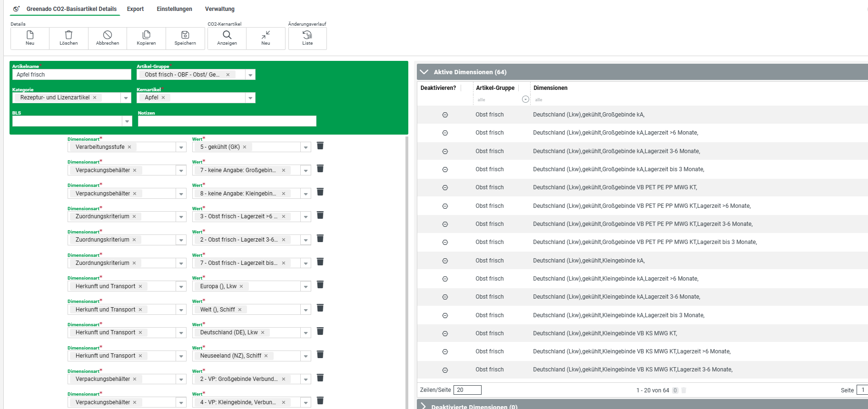Sort by the Deaktivieren? column header

(438, 88)
